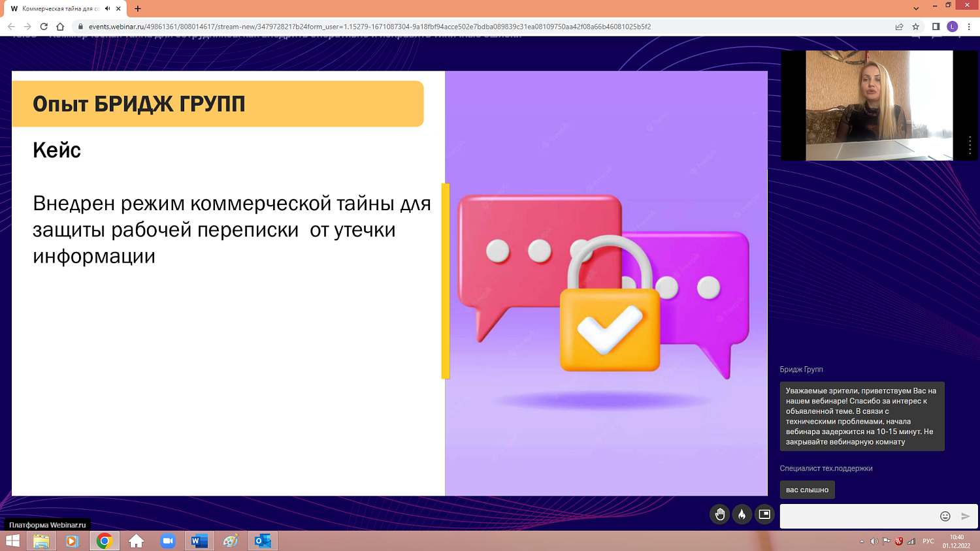The height and width of the screenshot is (551, 980).
Task: Focus the events.webinar.ru address bar
Action: 370,27
